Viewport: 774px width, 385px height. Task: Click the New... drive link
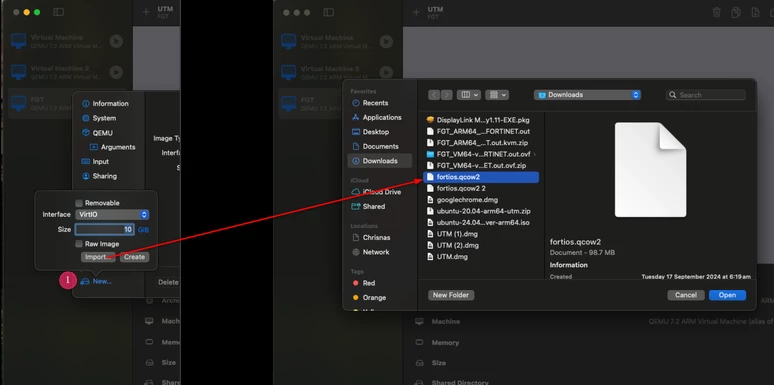point(97,281)
